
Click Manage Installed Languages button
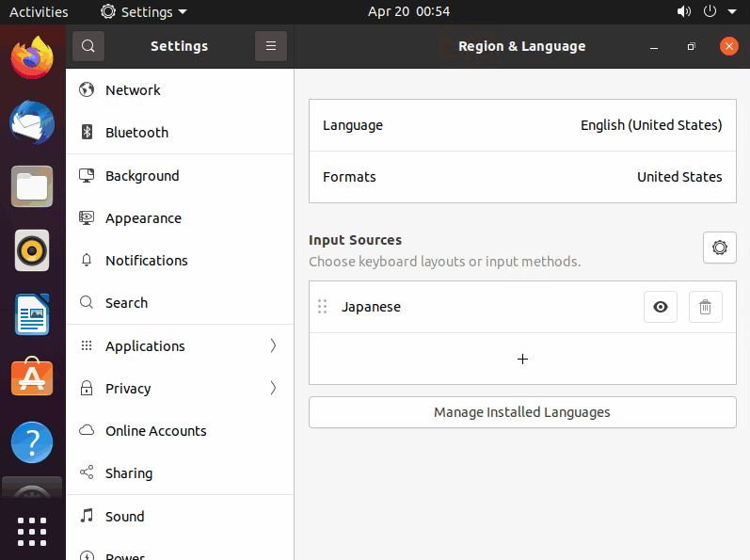[x=522, y=412]
